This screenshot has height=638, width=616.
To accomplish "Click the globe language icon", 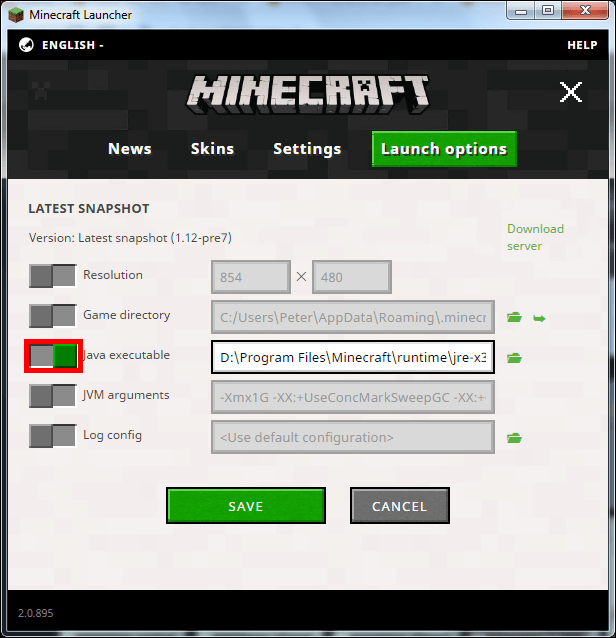I will click(26, 45).
